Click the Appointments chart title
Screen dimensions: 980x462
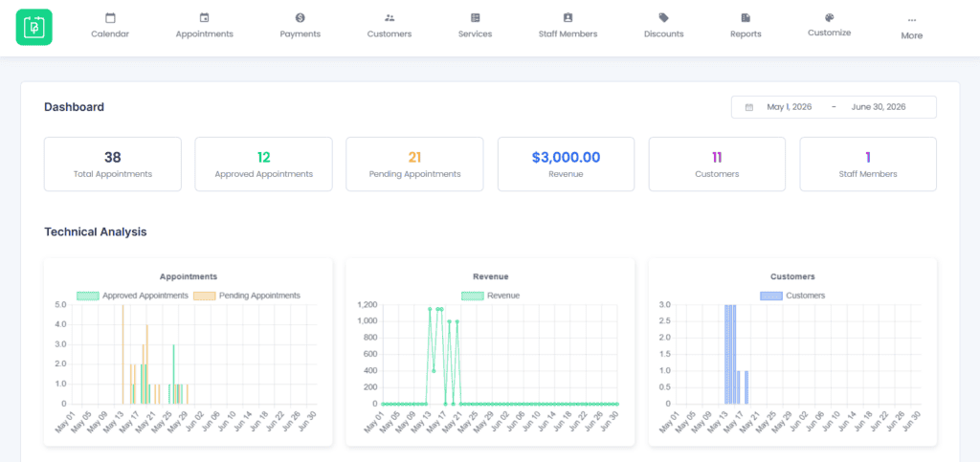click(x=189, y=275)
